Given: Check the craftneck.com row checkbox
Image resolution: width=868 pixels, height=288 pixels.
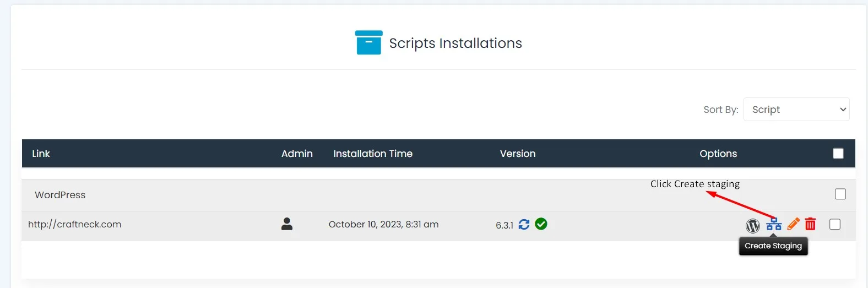Looking at the screenshot, I should [835, 224].
